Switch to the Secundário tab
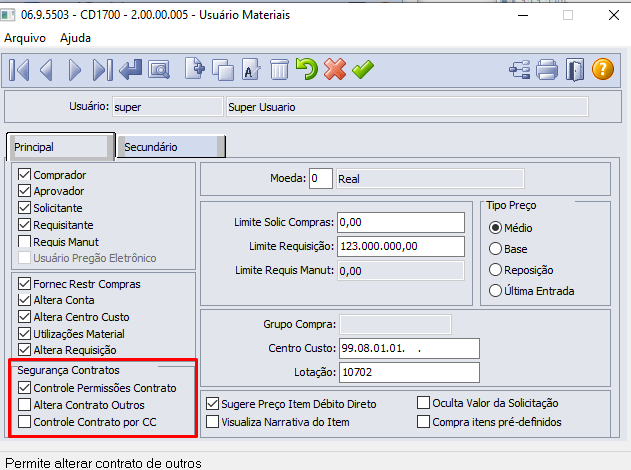Image resolution: width=631 pixels, height=470 pixels. 171,146
